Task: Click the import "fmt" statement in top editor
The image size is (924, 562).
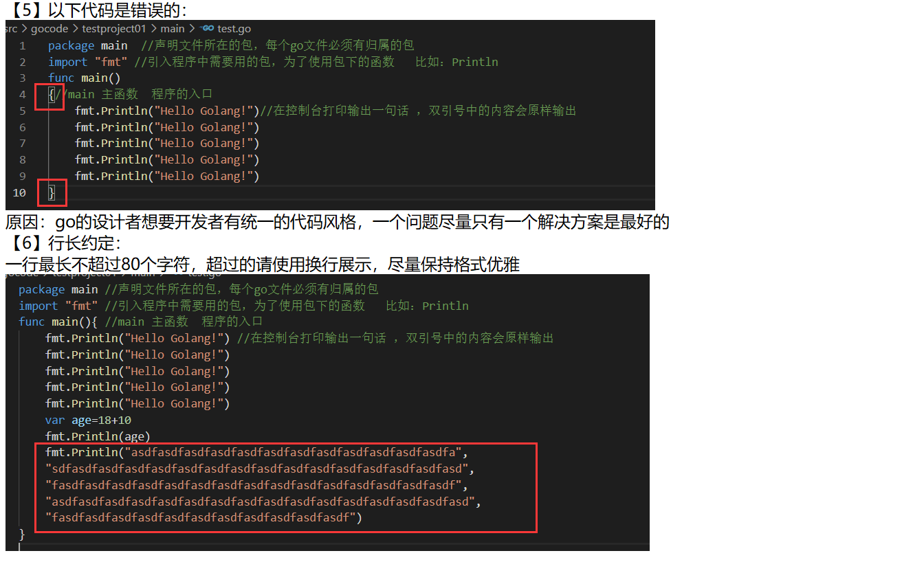Action: [88, 62]
